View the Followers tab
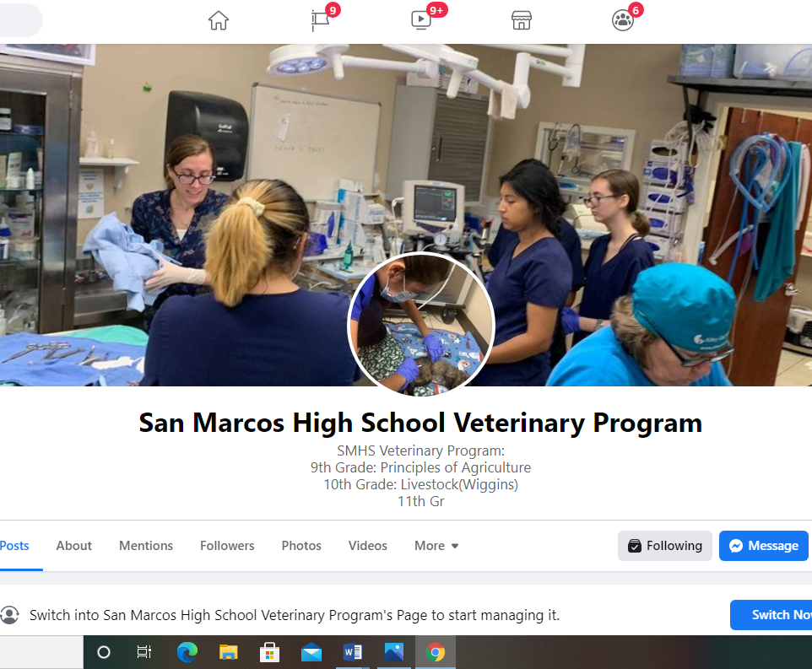 coord(227,546)
